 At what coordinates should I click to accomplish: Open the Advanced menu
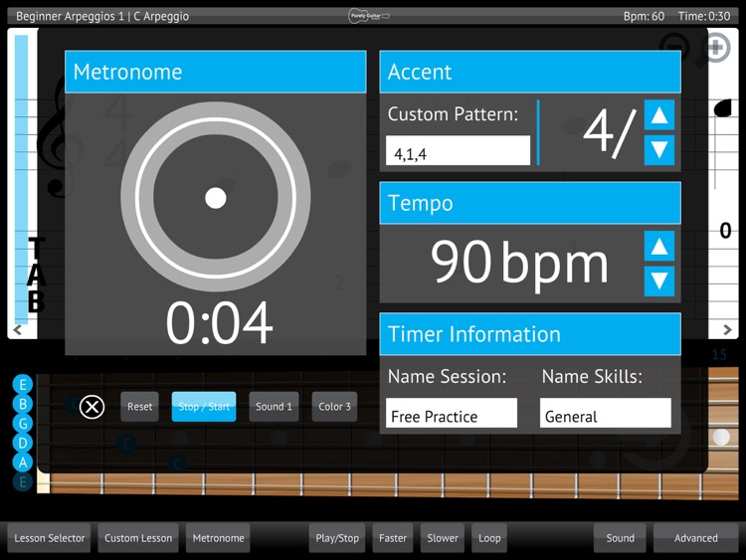(695, 538)
